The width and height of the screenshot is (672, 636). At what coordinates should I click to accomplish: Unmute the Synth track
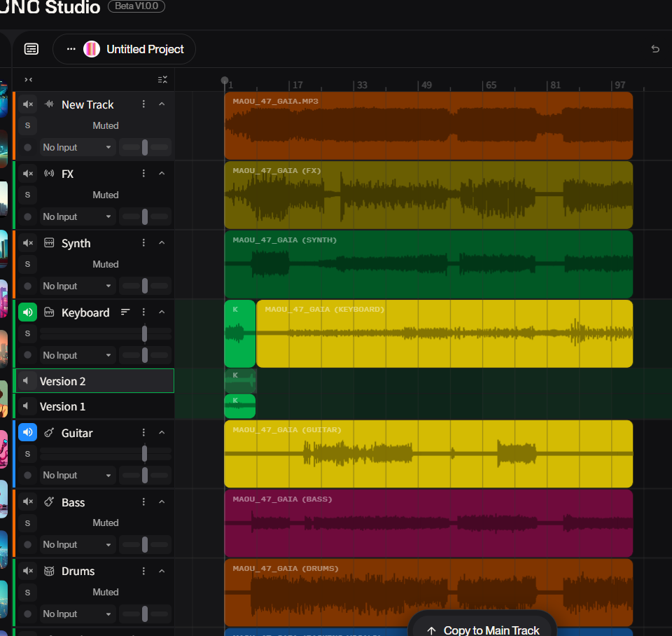coord(27,243)
